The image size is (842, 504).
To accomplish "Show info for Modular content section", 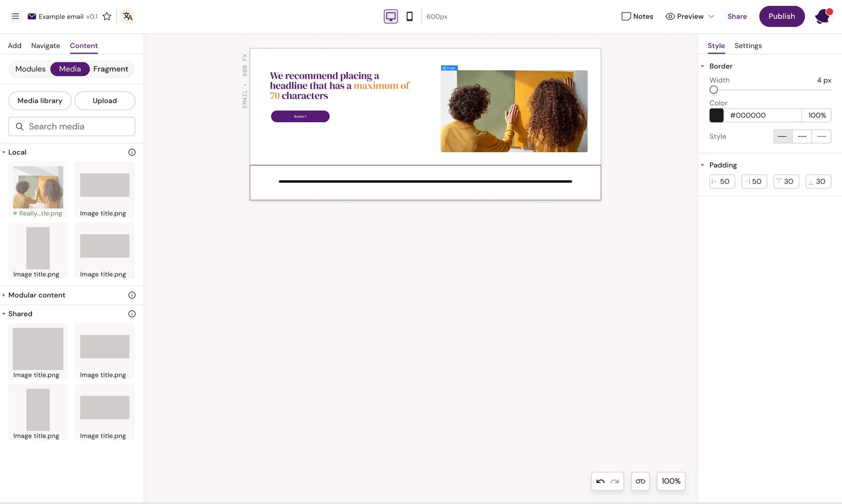I will (x=132, y=295).
